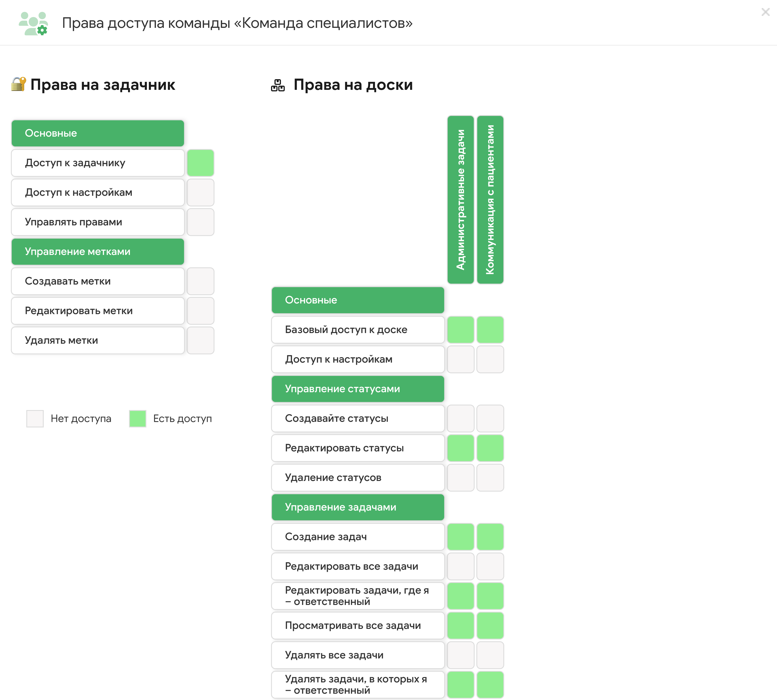Enable the 'Управлять правами' permission
The width and height of the screenshot is (777, 700).
[x=200, y=222]
